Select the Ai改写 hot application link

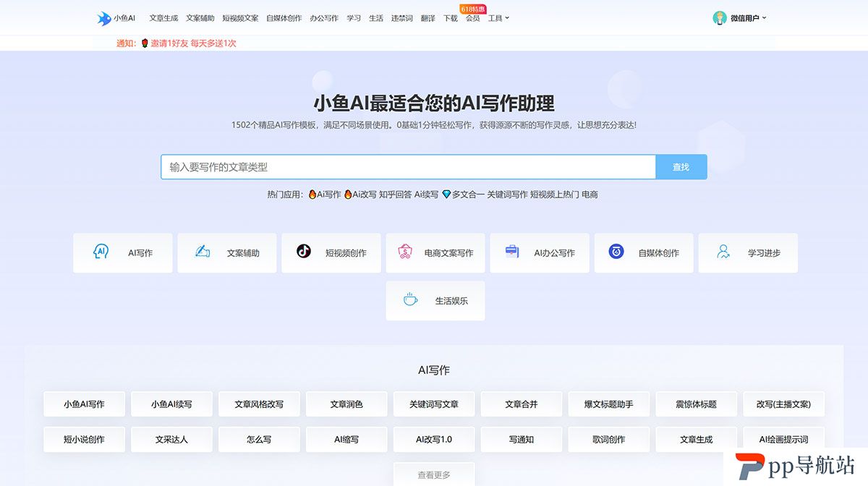point(360,195)
